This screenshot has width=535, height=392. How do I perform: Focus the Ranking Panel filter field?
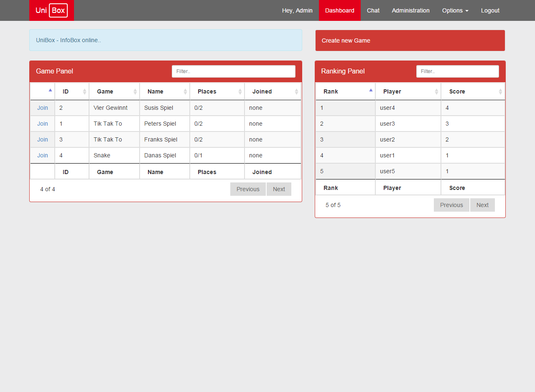(458, 71)
